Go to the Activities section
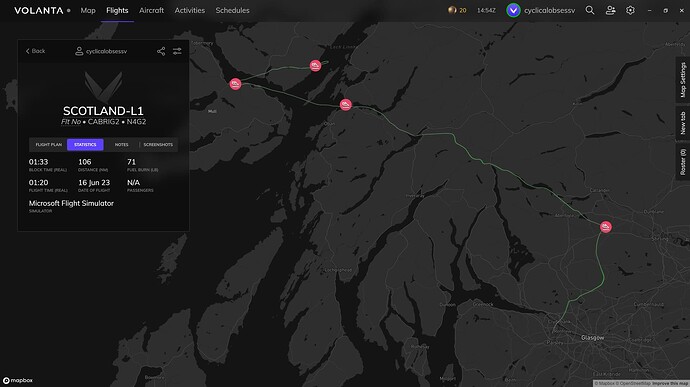The image size is (690, 387). 190,11
